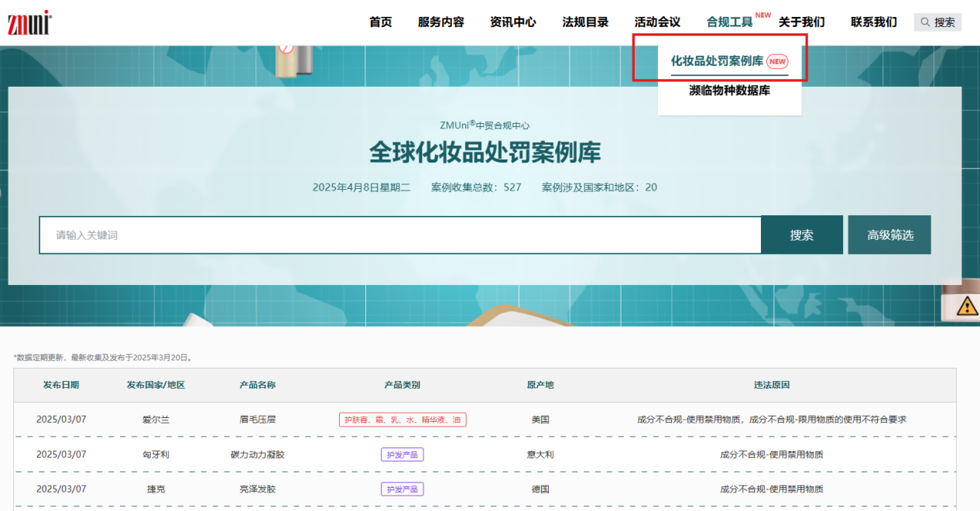Click the magnifier search icon in header

pos(925,22)
